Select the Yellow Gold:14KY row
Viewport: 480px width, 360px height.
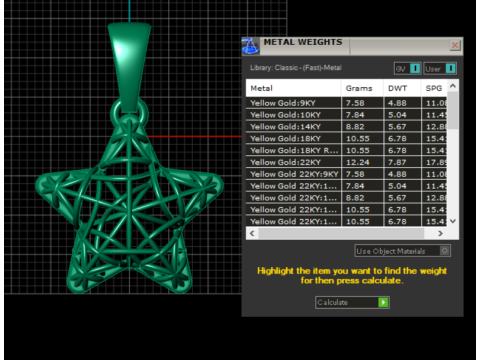[x=346, y=127]
